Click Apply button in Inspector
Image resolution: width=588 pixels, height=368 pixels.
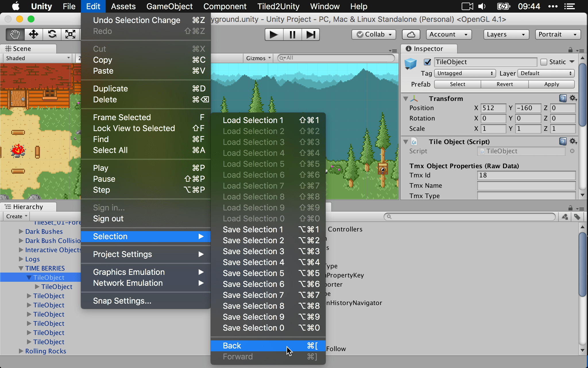[x=552, y=84]
